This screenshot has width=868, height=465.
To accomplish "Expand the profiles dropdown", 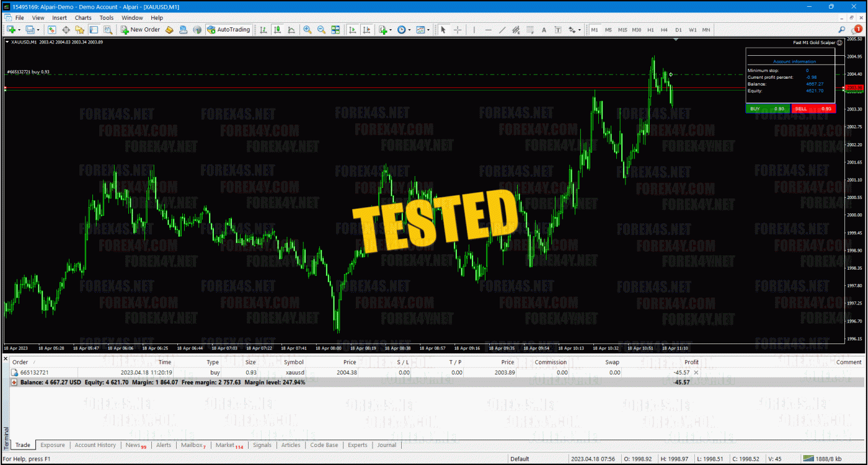I will pyautogui.click(x=38, y=30).
